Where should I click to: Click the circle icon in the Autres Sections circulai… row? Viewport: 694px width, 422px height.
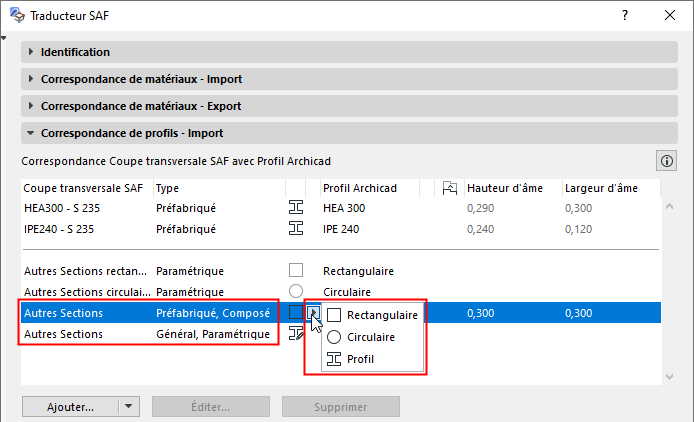296,291
